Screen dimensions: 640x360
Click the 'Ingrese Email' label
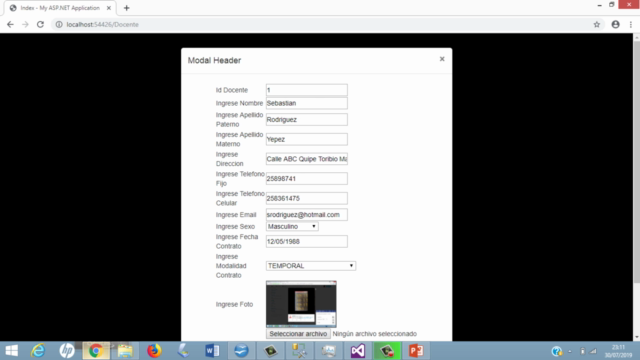pyautogui.click(x=236, y=215)
